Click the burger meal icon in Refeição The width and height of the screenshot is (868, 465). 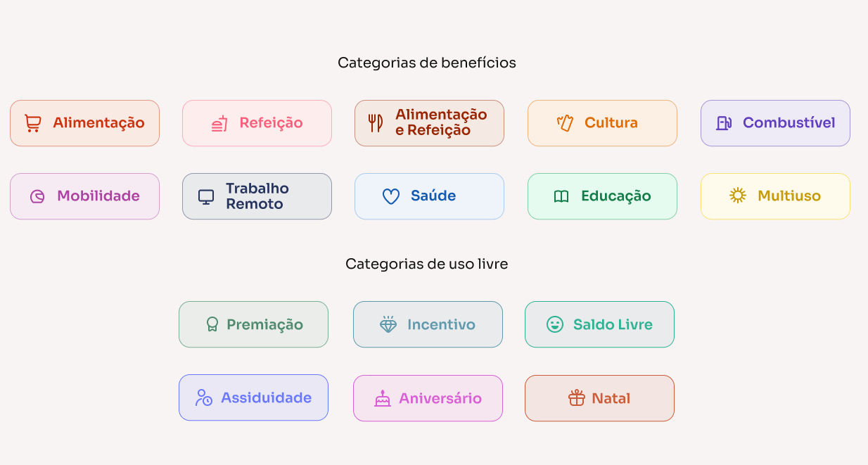(219, 123)
